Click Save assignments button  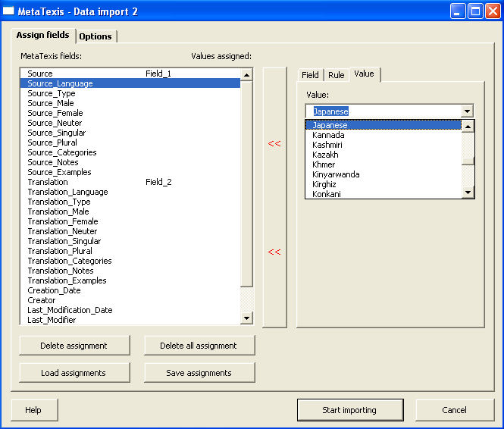tap(199, 373)
